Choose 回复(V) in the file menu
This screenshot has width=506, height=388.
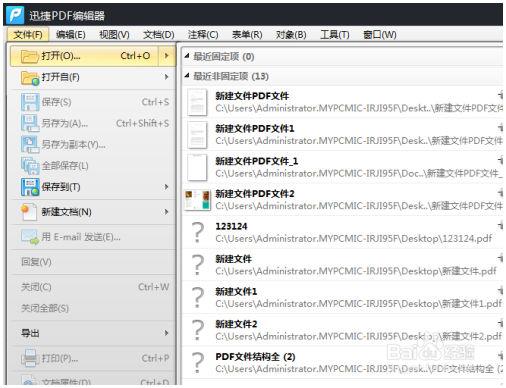(92, 262)
